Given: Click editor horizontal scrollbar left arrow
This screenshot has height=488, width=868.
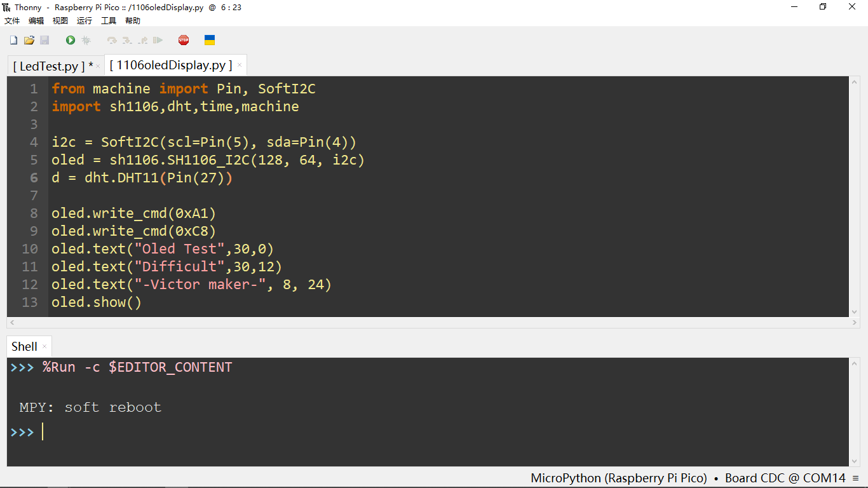Looking at the screenshot, I should [x=11, y=323].
